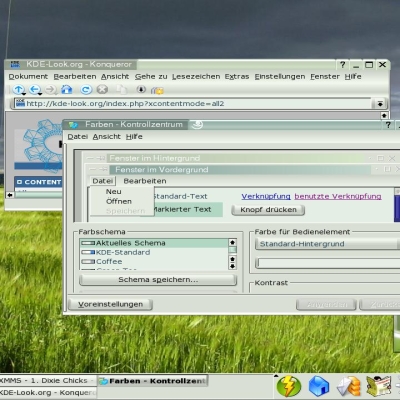This screenshot has height=400, width=400.
Task: Click Voreinstellungen button
Action: click(x=110, y=304)
